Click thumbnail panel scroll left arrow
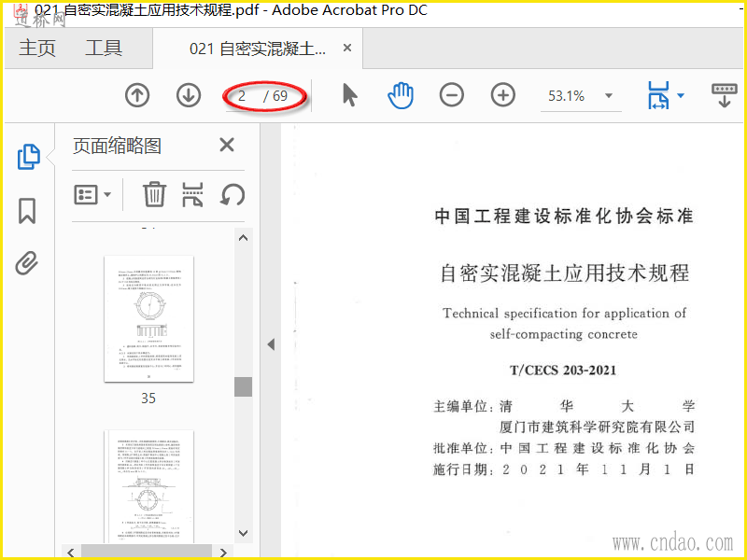Viewport: 747px width, 560px height. pyautogui.click(x=71, y=553)
